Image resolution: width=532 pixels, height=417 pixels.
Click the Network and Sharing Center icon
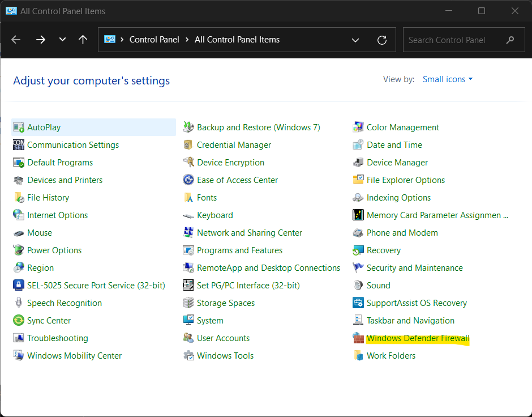(188, 233)
